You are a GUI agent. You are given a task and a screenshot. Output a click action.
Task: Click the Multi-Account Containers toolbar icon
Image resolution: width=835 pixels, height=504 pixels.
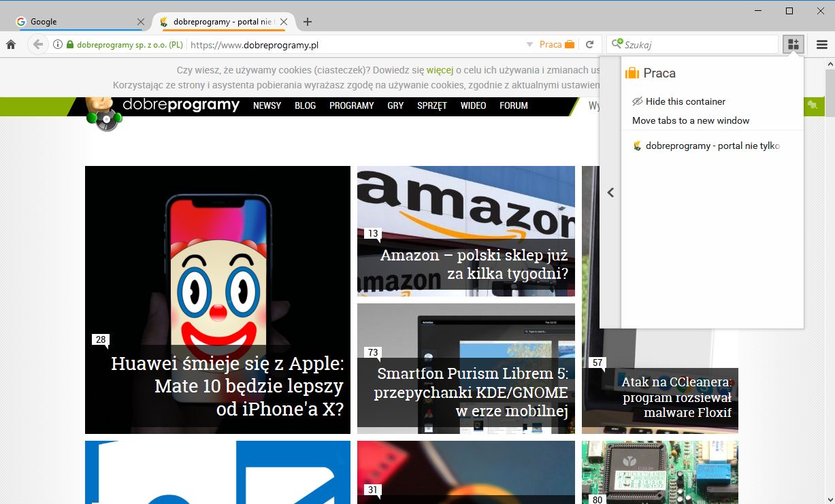click(793, 44)
